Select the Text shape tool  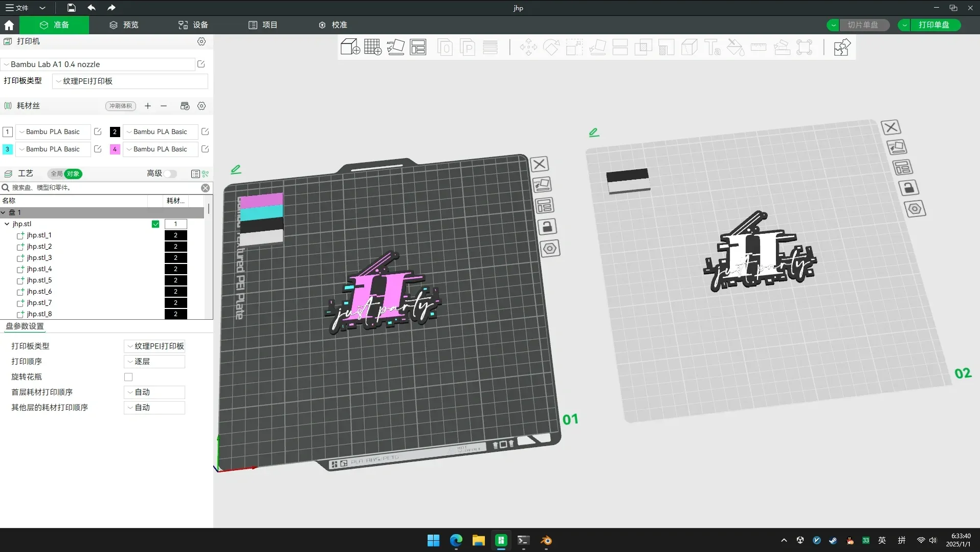click(712, 48)
